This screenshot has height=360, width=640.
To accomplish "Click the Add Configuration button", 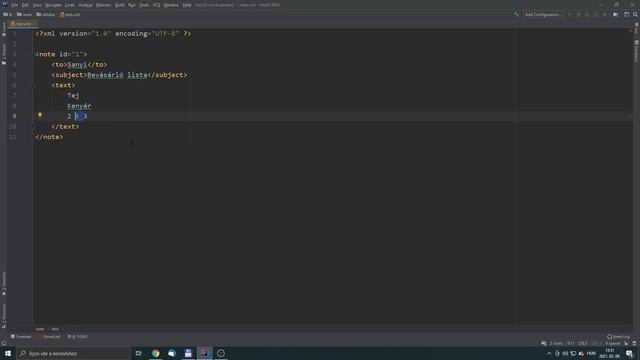I will point(542,15).
